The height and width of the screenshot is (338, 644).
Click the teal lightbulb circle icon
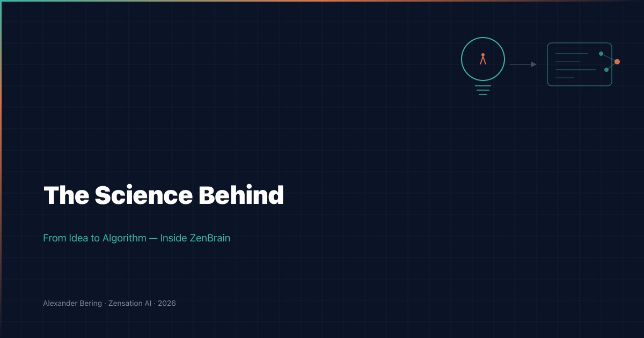click(x=483, y=59)
